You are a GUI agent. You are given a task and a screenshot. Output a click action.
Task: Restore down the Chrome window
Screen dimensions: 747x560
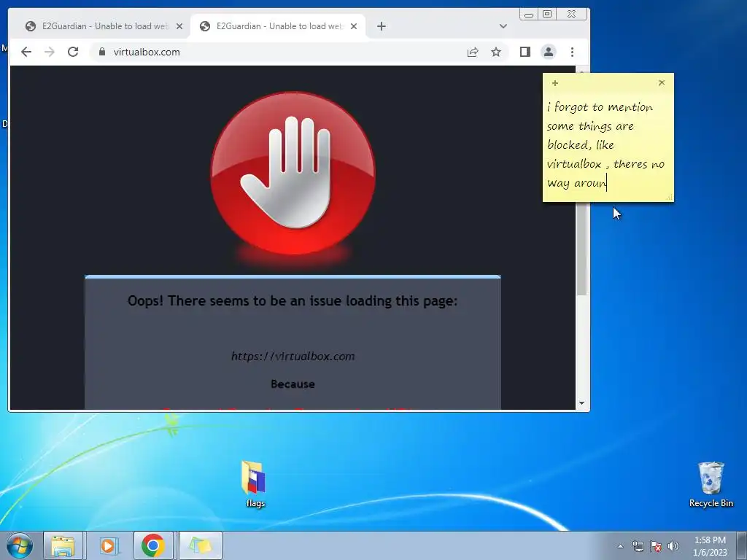547,15
